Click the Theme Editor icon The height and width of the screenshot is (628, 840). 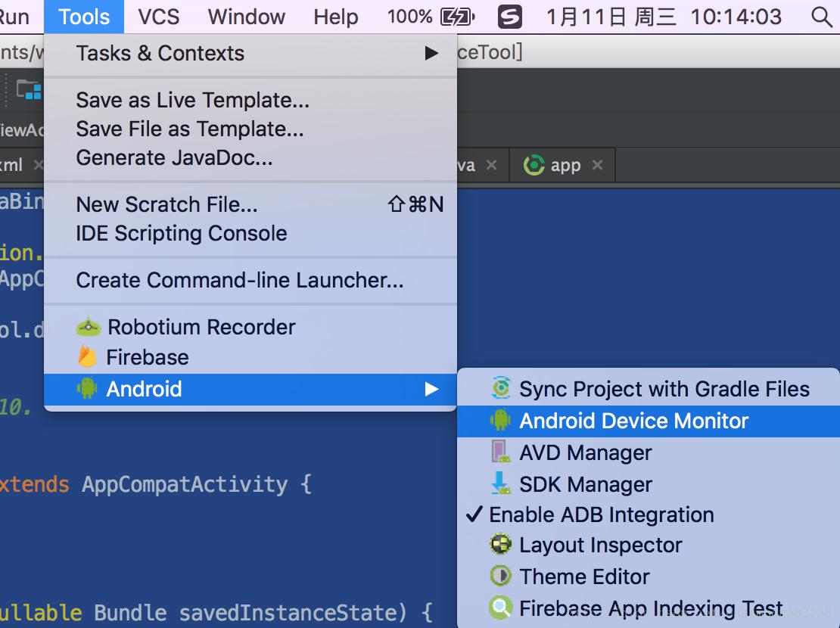click(x=501, y=577)
